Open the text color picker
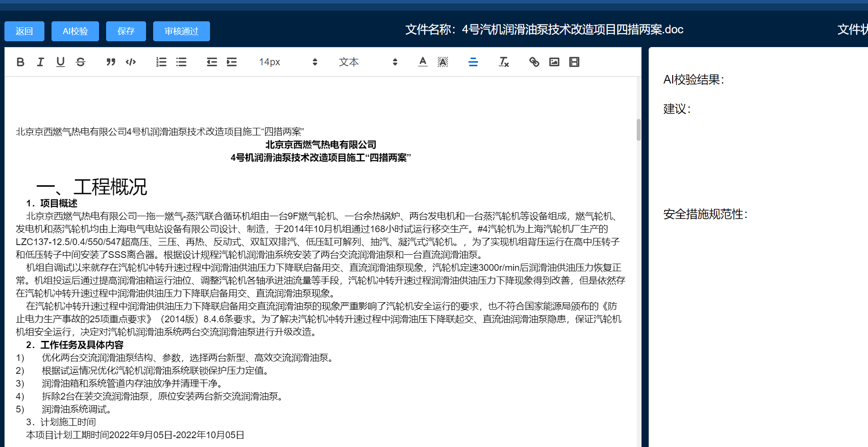Viewport: 868px width, 447px height. pyautogui.click(x=423, y=62)
